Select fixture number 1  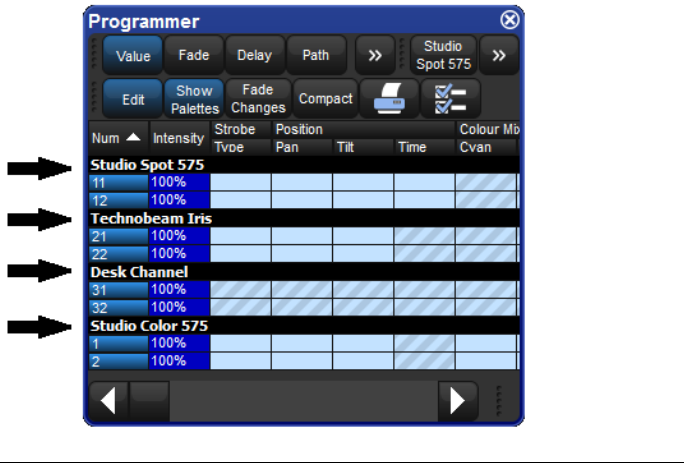pos(119,343)
